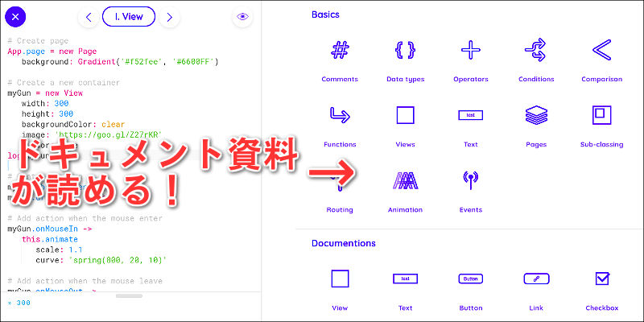Open the Conditions arrows icon
644x322 pixels.
536,50
